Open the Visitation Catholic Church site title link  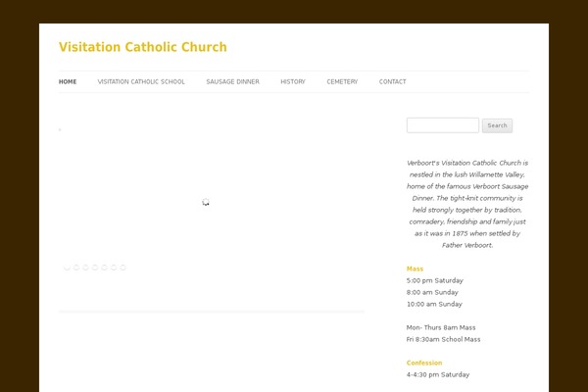142,47
